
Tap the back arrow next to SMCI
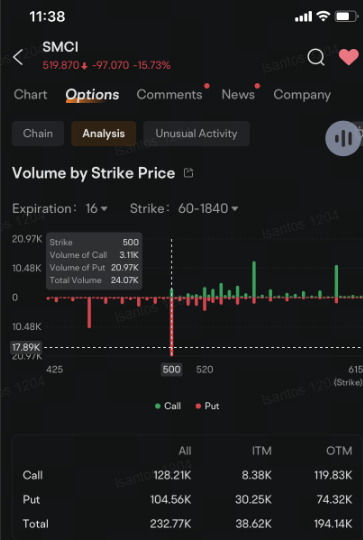[18, 57]
